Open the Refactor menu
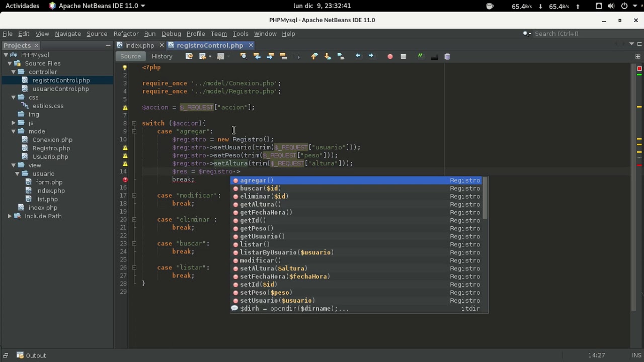The image size is (644, 362). point(126,34)
